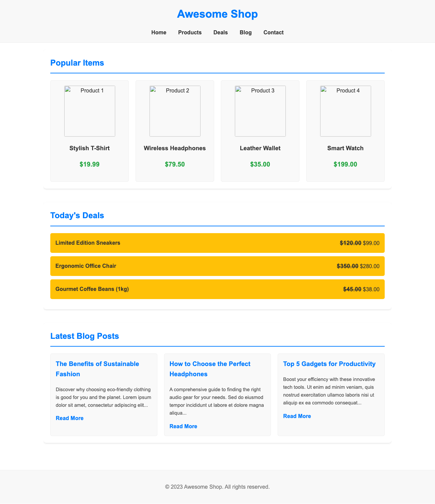This screenshot has height=504, width=435.
Task: Click the Product 3 image placeholder
Action: [260, 111]
